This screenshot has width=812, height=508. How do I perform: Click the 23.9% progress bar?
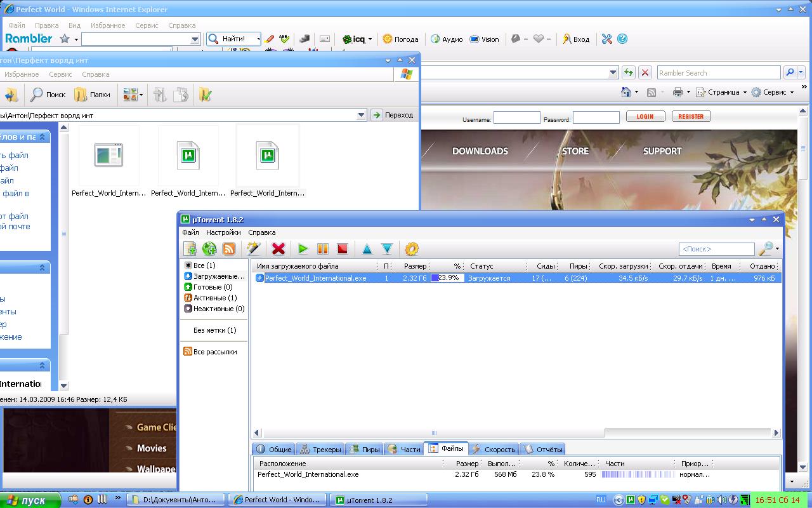coord(447,278)
